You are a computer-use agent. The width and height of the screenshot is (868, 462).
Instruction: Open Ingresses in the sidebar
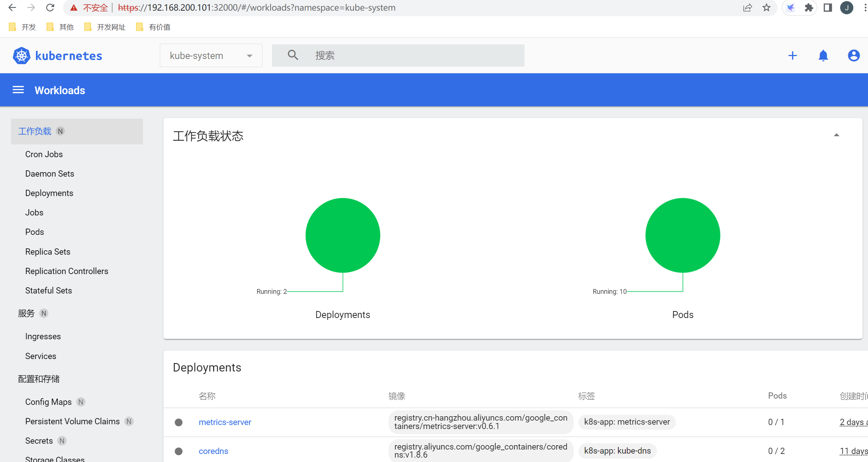[43, 336]
